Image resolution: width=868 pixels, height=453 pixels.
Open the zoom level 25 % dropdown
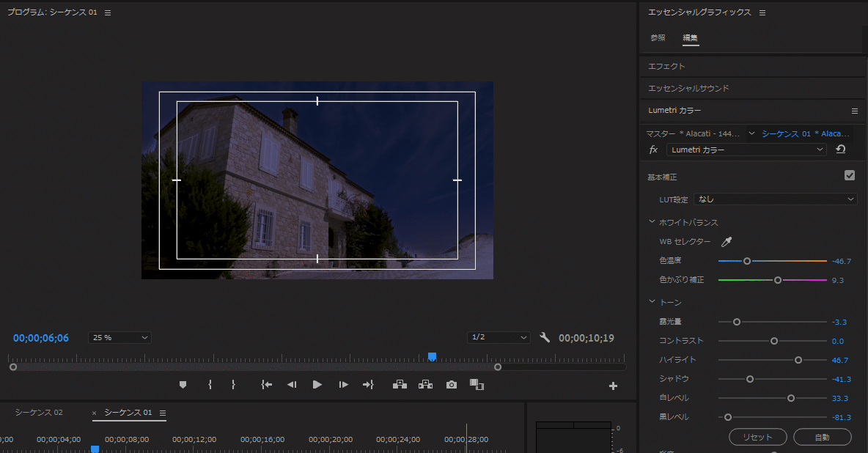click(x=119, y=337)
